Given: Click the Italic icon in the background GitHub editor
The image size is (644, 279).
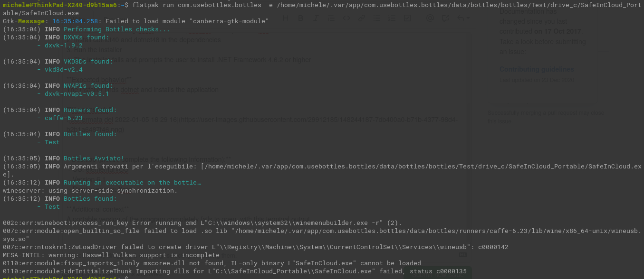Looking at the screenshot, I should click(316, 18).
